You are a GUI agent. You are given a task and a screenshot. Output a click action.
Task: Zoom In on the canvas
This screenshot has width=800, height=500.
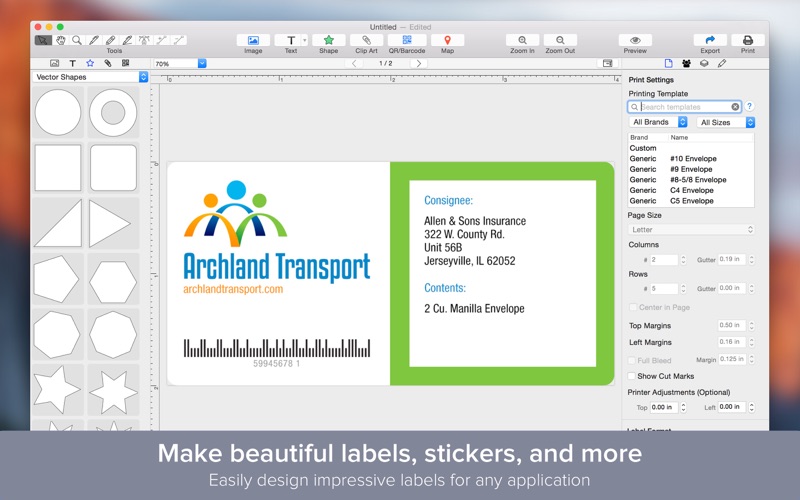coord(522,40)
